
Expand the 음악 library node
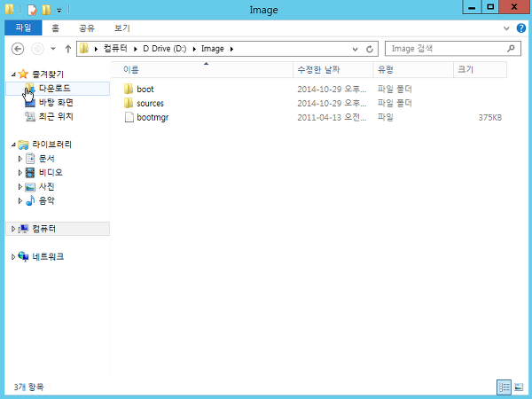(x=20, y=201)
